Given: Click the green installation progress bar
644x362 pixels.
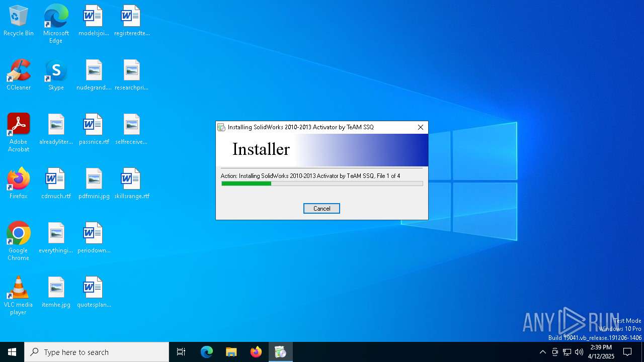Looking at the screenshot, I should click(322, 184).
